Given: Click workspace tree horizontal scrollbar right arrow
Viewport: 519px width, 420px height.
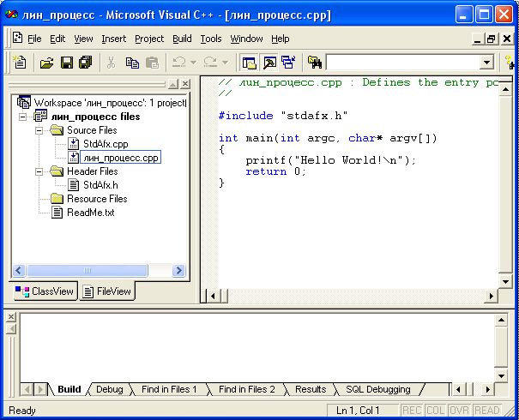Looking at the screenshot, I should tap(178, 271).
